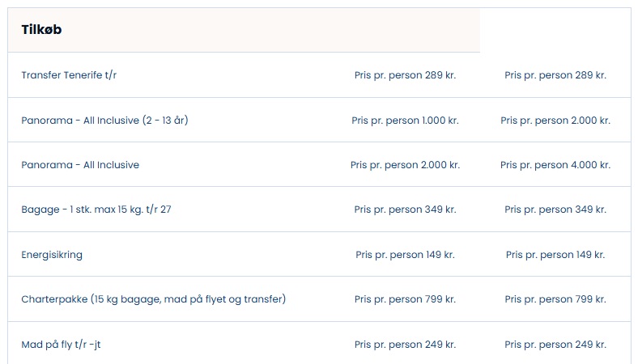
Task: Click Mad på fly's second 249 kr. price
Action: [555, 345]
